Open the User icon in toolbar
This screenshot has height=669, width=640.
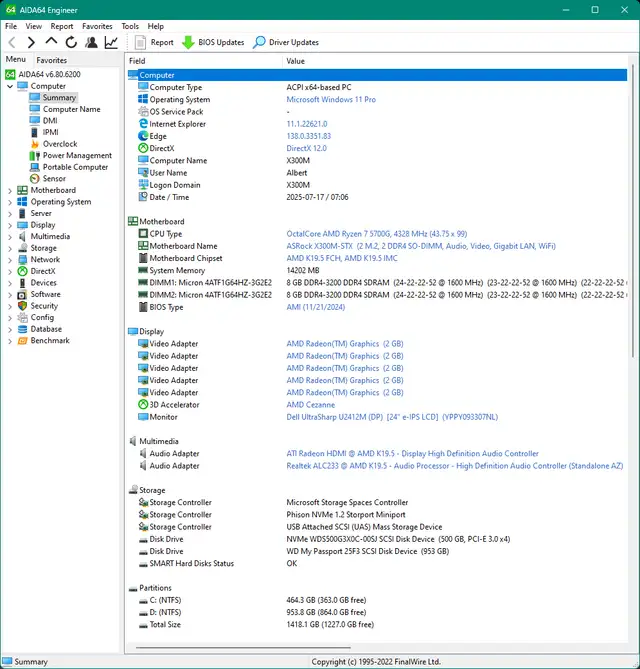(91, 42)
